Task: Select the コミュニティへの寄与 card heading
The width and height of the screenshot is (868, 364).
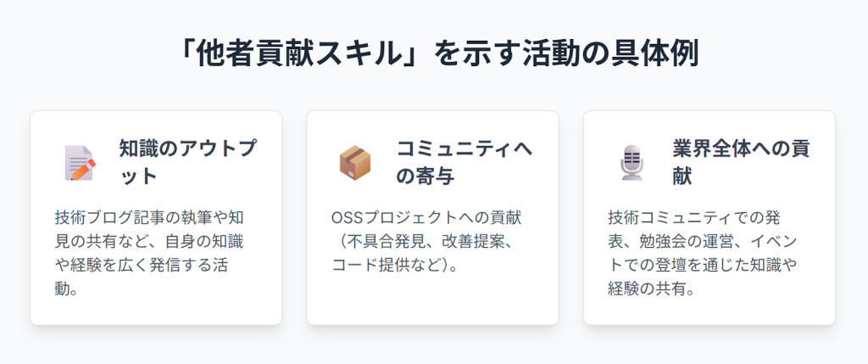Action: (465, 162)
